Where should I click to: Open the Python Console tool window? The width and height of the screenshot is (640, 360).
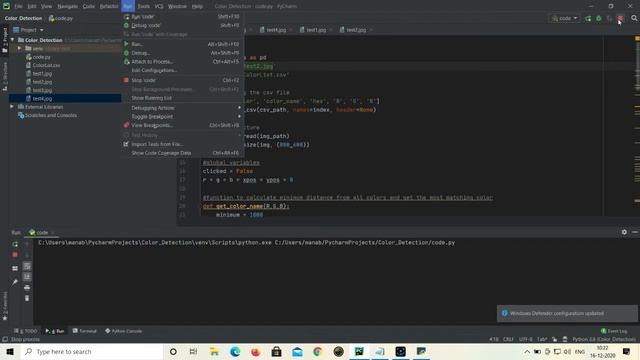[x=123, y=331]
